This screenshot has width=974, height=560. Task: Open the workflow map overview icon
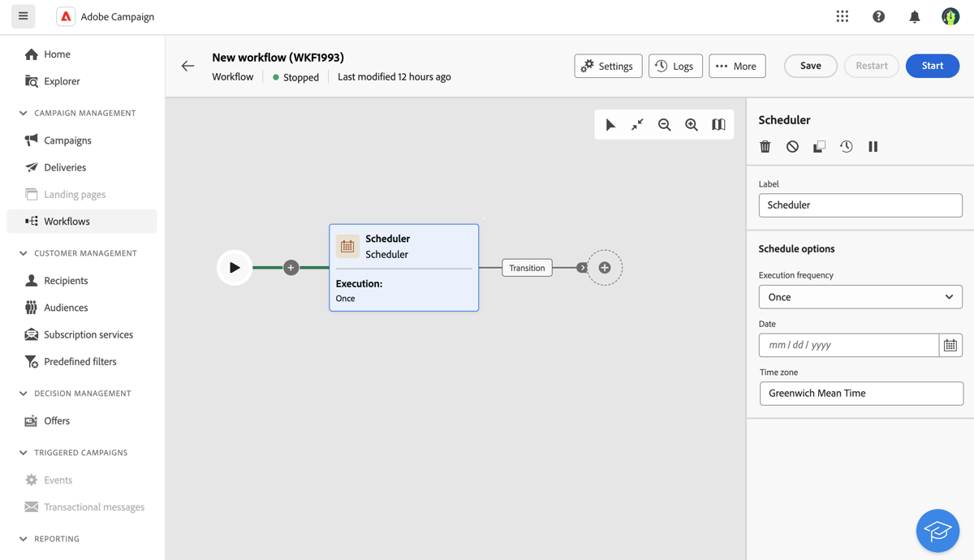tap(718, 124)
